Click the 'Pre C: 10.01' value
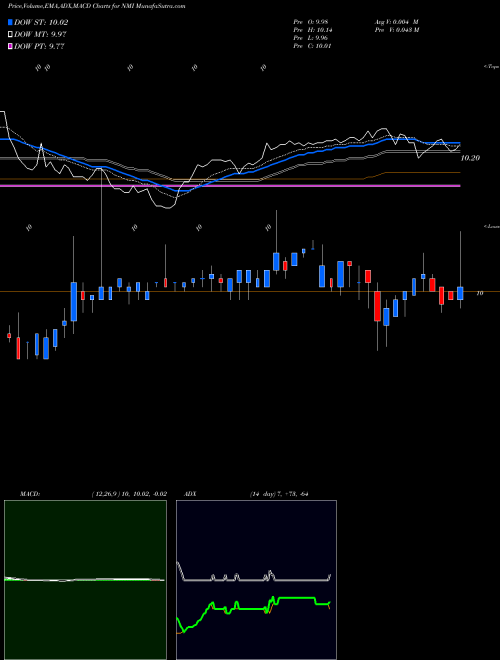500x660 pixels. pyautogui.click(x=314, y=46)
